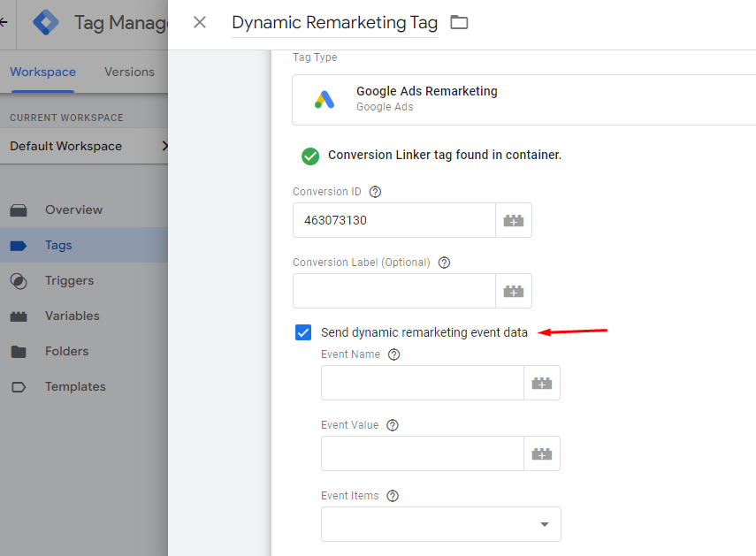The height and width of the screenshot is (556, 756).
Task: Insert a variable into Conversion Label
Action: pos(514,291)
